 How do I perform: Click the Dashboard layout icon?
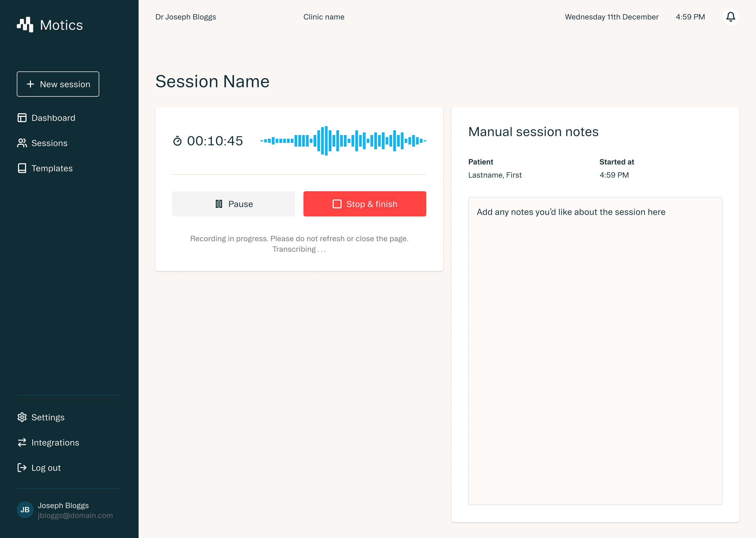click(22, 118)
